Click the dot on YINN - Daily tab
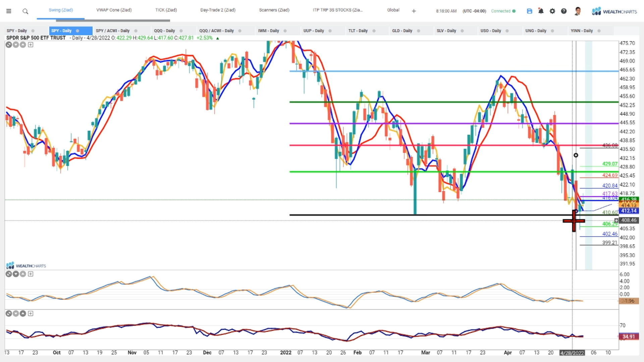 599,31
